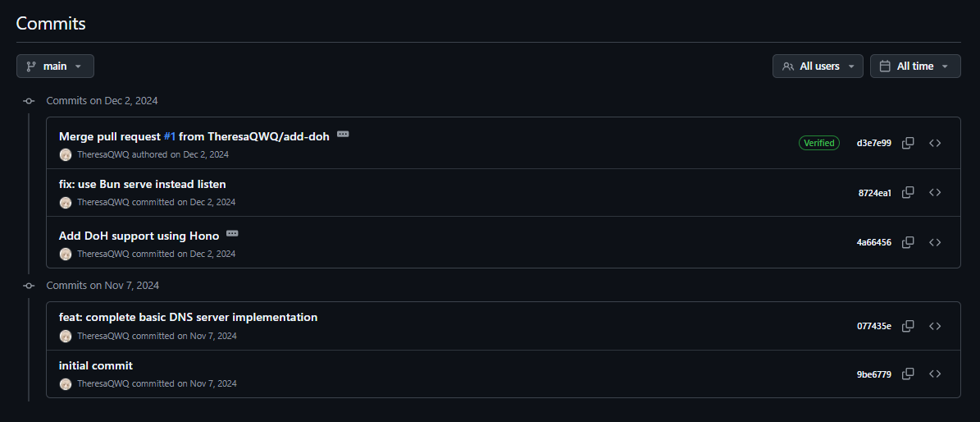Expand the merge pull request commit description
980x422 pixels.
click(343, 134)
